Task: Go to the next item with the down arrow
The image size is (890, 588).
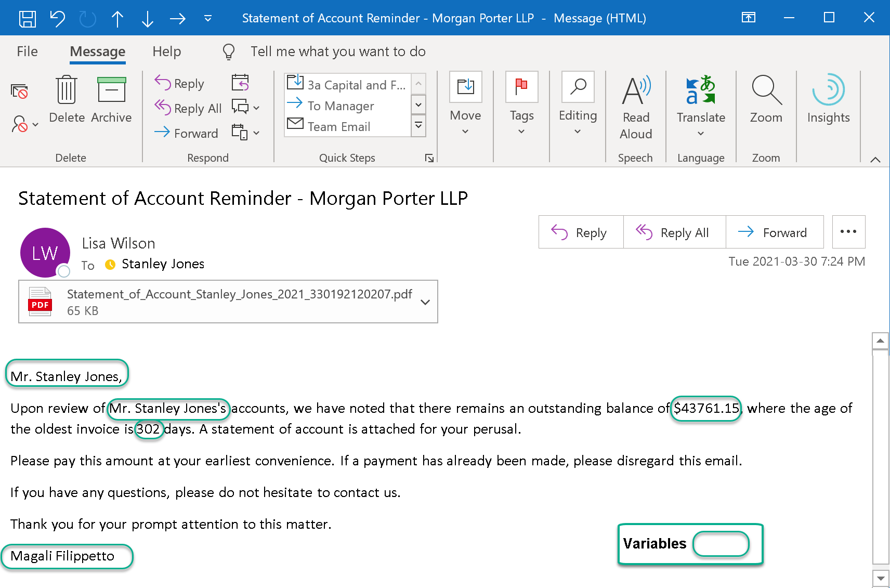Action: click(x=148, y=19)
